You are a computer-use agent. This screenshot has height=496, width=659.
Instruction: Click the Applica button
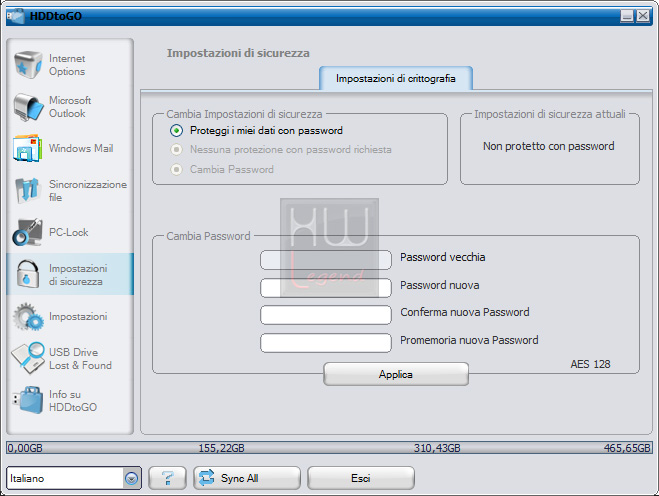396,374
